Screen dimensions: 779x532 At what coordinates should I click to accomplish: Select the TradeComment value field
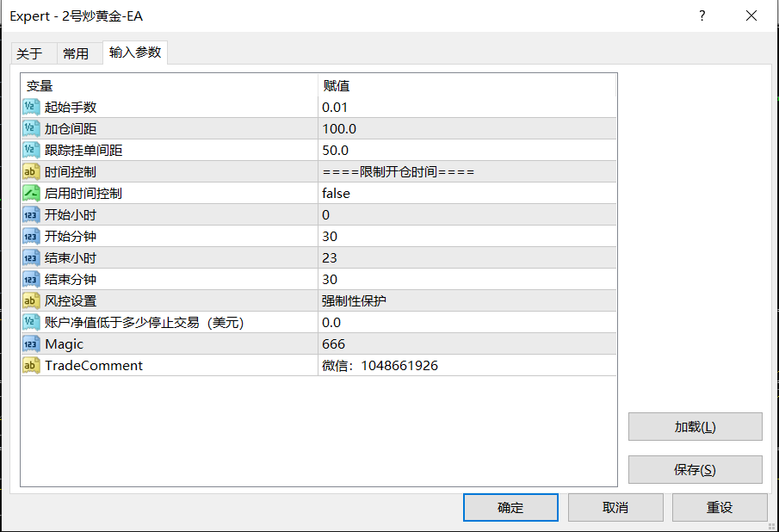(380, 366)
